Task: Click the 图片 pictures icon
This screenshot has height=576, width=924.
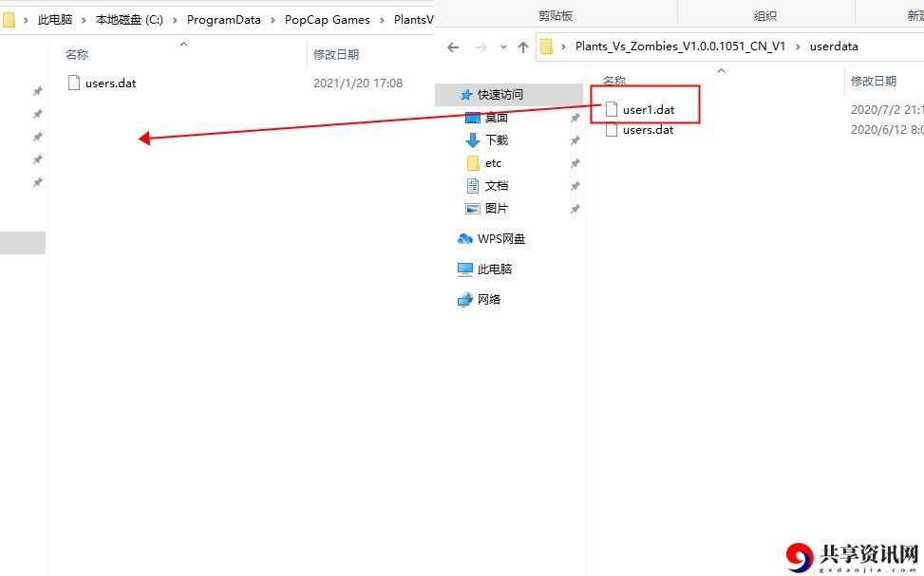Action: click(473, 209)
